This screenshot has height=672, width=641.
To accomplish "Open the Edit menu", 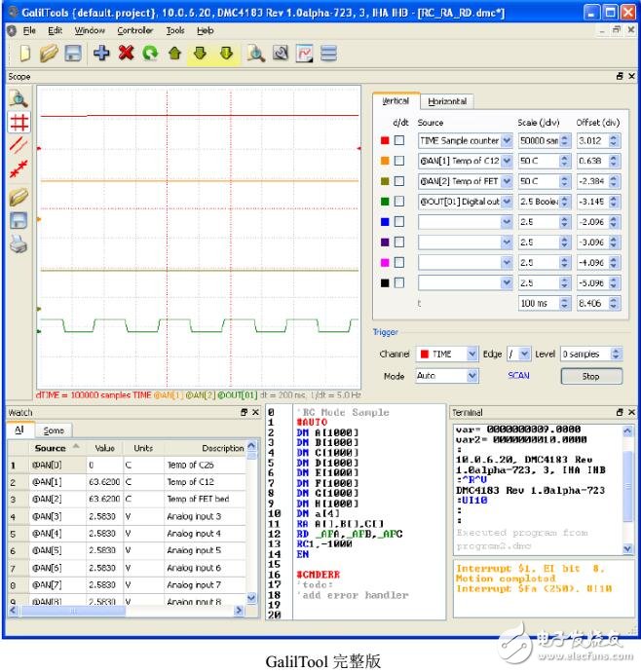I will [x=55, y=31].
